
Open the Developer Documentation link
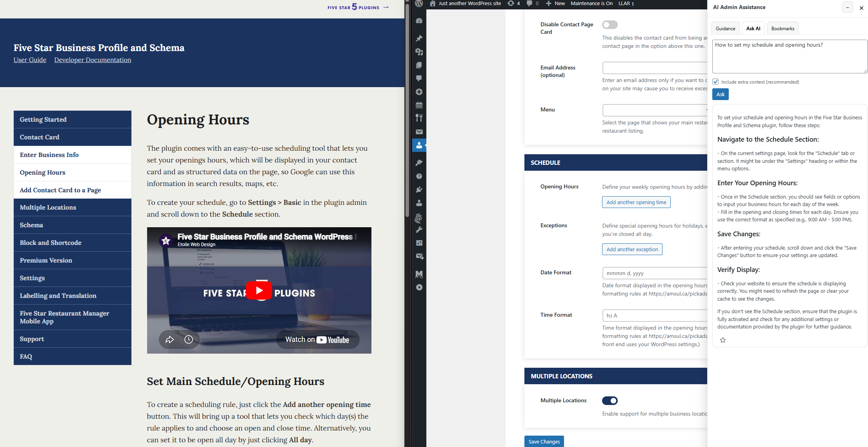[x=93, y=60]
